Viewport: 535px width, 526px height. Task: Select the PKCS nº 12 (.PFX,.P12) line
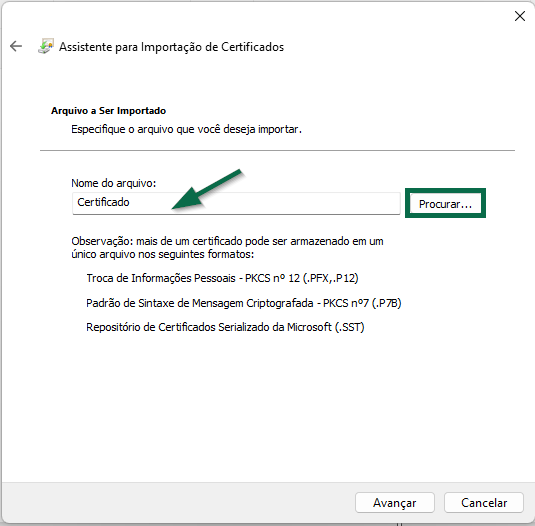[x=222, y=278]
